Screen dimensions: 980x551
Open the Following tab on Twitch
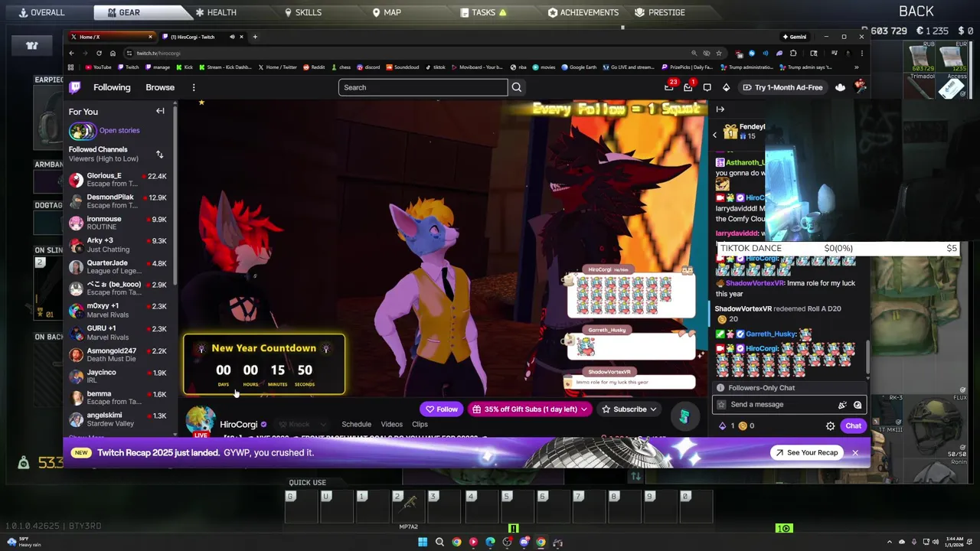click(x=112, y=87)
